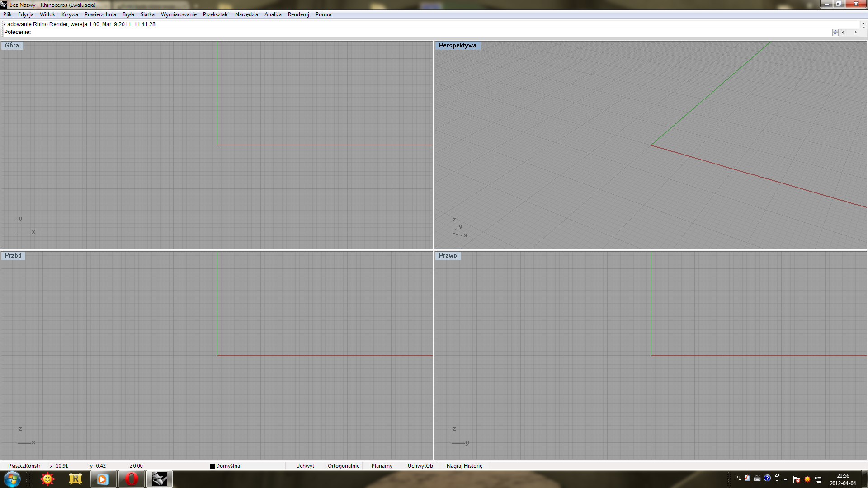Click the Action Center flag tray icon

coord(797,479)
